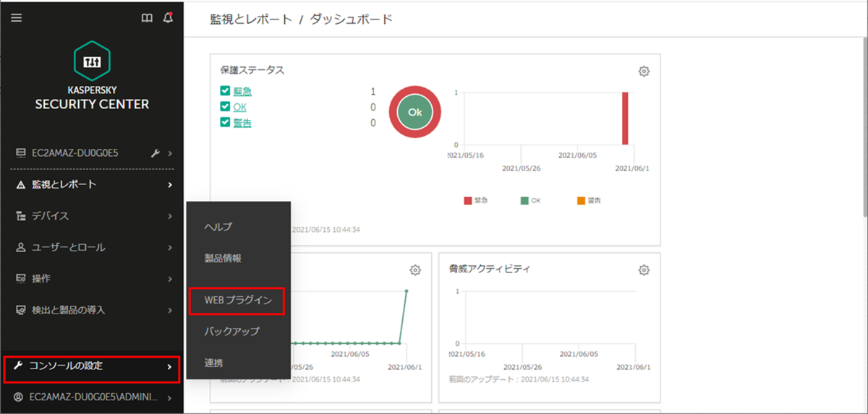Click the red 緊急 legend swatch
The width and height of the screenshot is (868, 414).
(468, 200)
